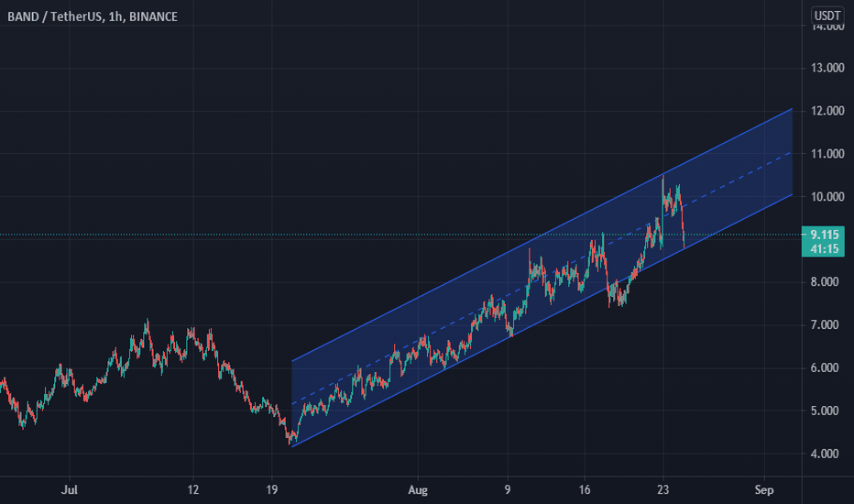854x504 pixels.
Task: Click the 19 date label on time axis
Action: [x=272, y=490]
